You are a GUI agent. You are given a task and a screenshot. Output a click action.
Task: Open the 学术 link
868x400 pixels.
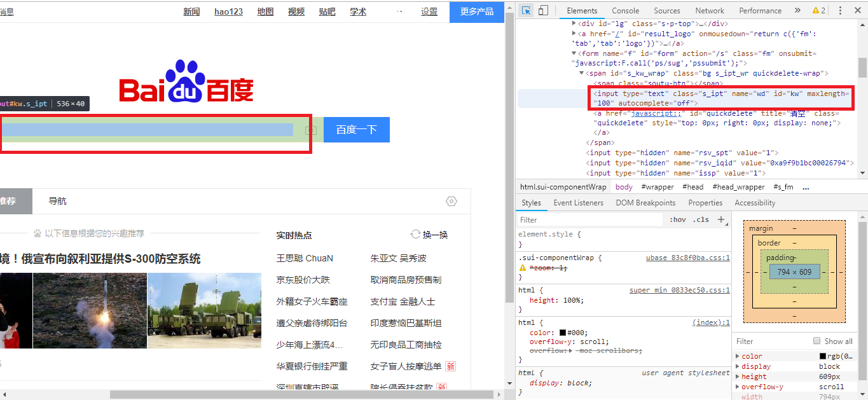pos(358,11)
